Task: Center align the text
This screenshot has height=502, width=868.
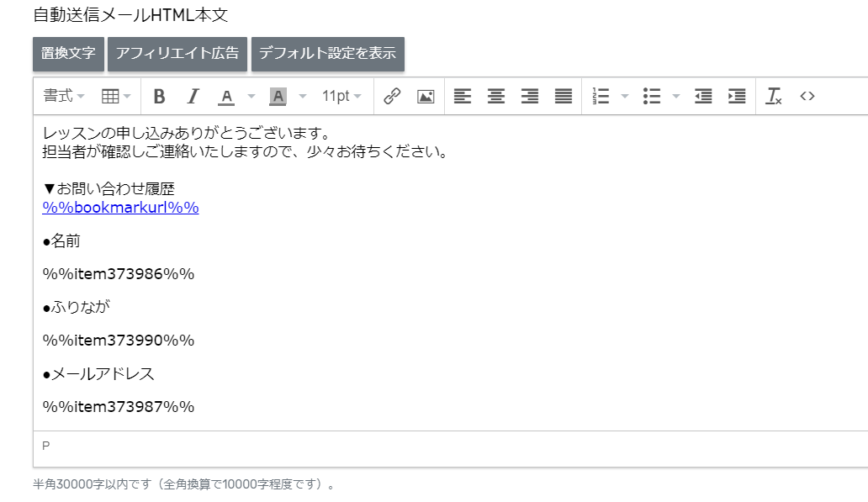Action: pyautogui.click(x=496, y=97)
